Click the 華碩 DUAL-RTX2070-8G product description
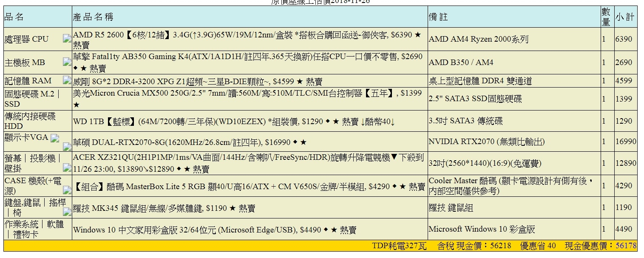Viewport: 644px width, 258px height. pos(190,142)
